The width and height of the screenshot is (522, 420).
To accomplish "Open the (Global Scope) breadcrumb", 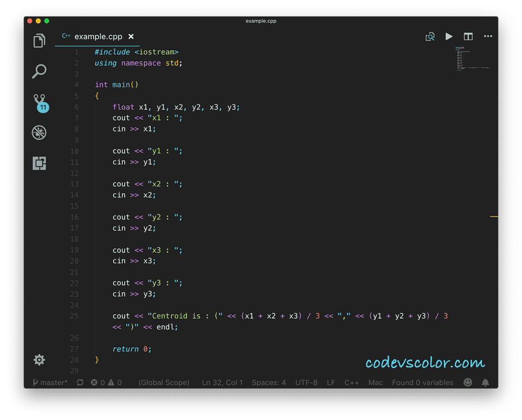I will (x=164, y=382).
